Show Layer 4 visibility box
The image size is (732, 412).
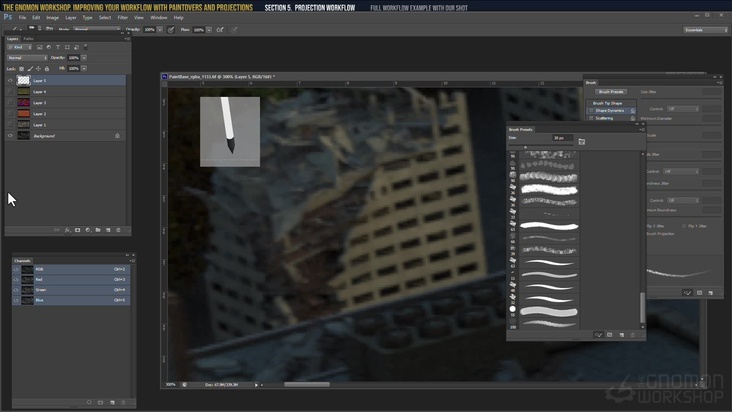pos(10,91)
